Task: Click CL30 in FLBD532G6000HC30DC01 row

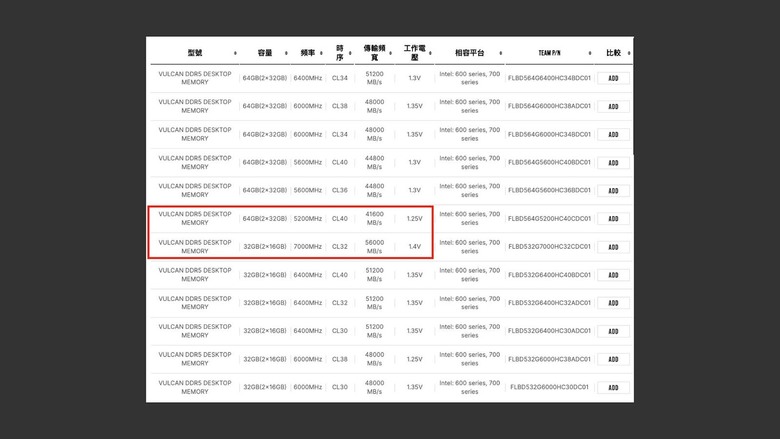Action: pyautogui.click(x=340, y=387)
